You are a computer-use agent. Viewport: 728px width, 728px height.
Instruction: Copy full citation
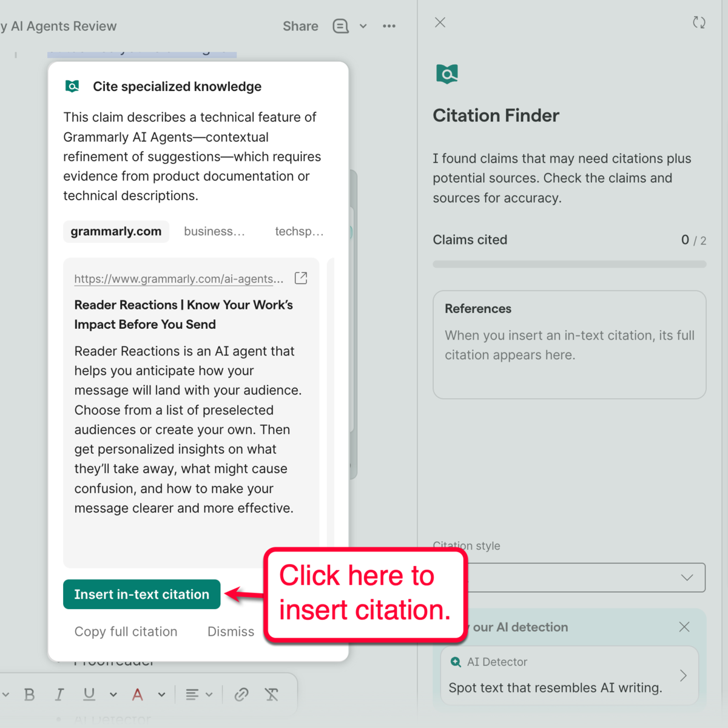coord(126,632)
